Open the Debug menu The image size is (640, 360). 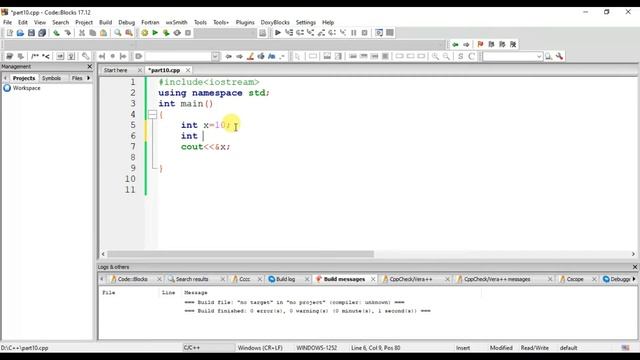pos(127,22)
